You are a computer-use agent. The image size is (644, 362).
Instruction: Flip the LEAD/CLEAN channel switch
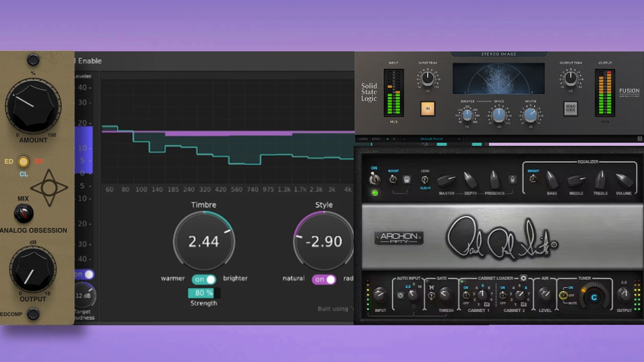pyautogui.click(x=425, y=179)
